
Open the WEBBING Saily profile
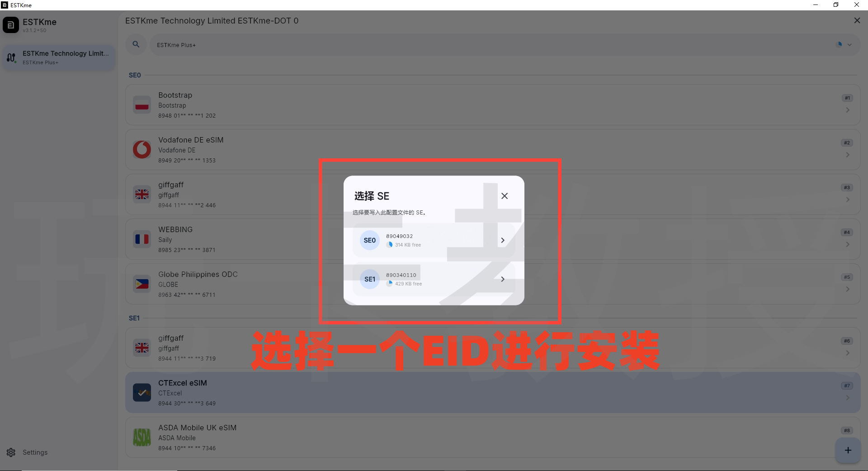(x=493, y=239)
